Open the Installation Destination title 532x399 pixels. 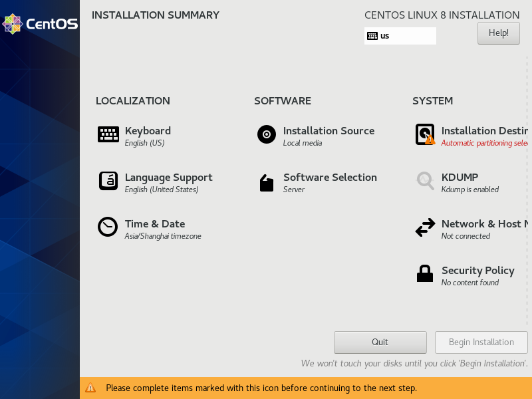tap(485, 130)
